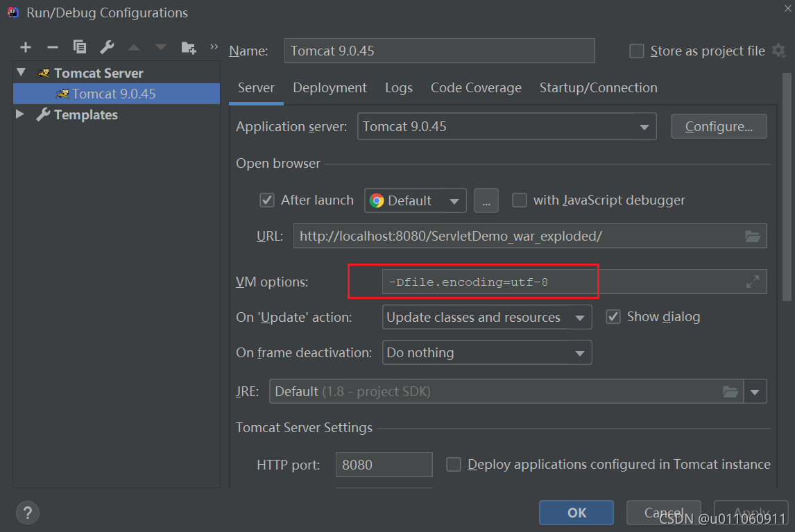The image size is (795, 532).
Task: Click the OK button
Action: click(576, 513)
